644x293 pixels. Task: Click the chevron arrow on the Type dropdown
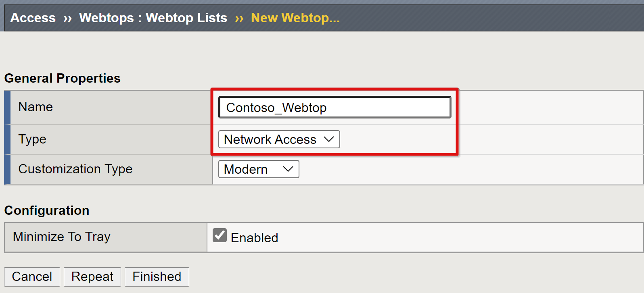(329, 139)
